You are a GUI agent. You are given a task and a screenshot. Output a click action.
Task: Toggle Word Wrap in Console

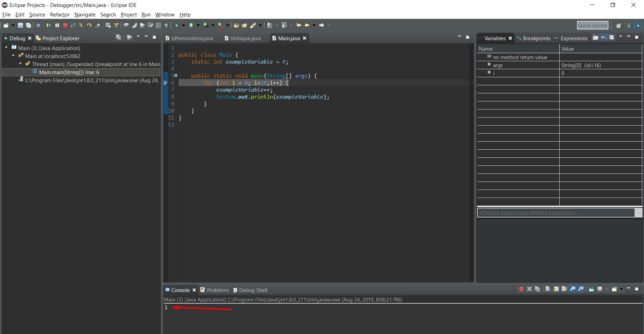(564, 289)
